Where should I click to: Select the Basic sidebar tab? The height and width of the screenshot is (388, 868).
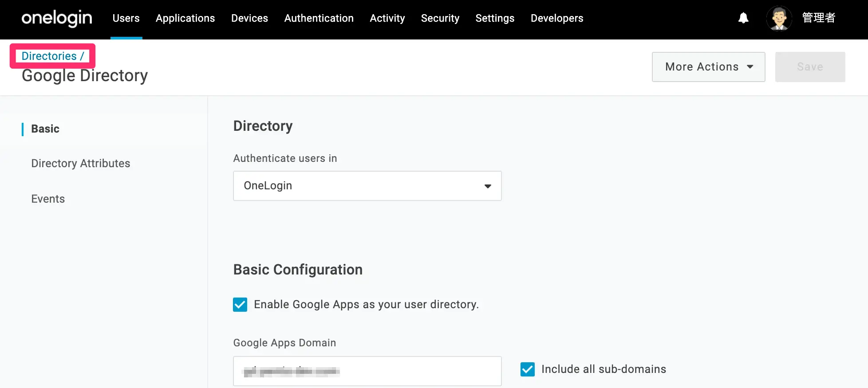pyautogui.click(x=45, y=129)
